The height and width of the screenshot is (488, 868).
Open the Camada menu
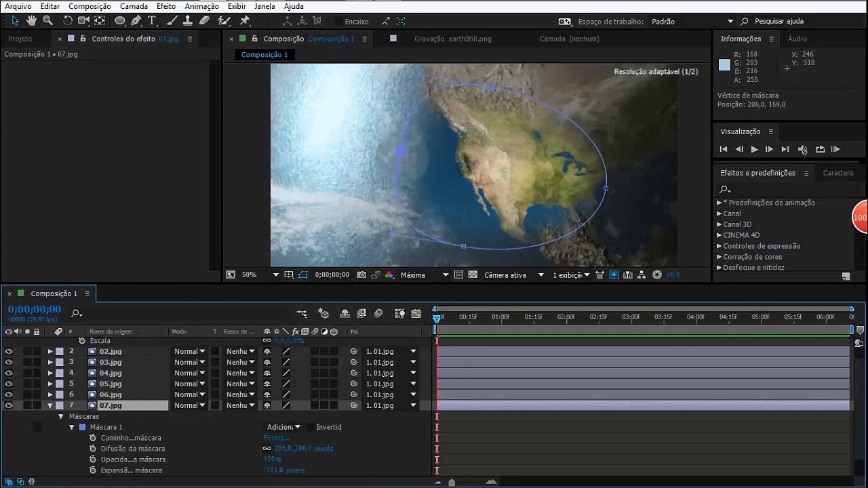click(x=134, y=6)
